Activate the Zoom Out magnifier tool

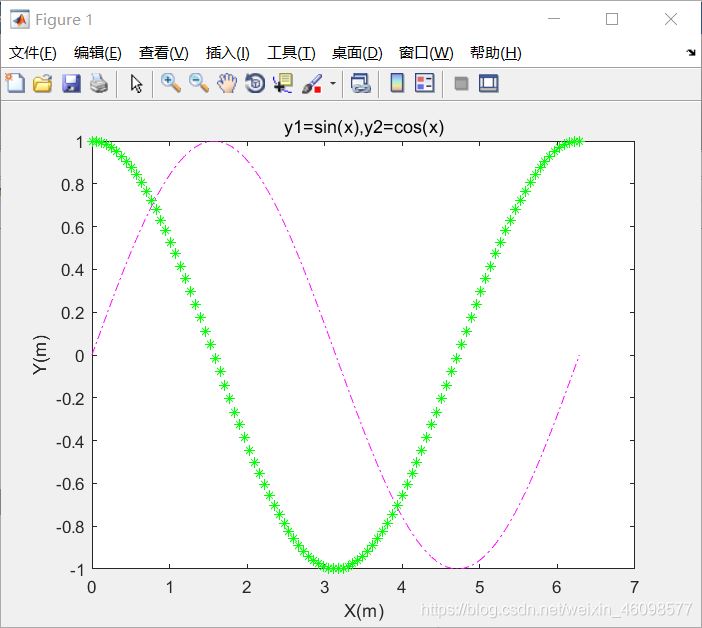pyautogui.click(x=199, y=84)
